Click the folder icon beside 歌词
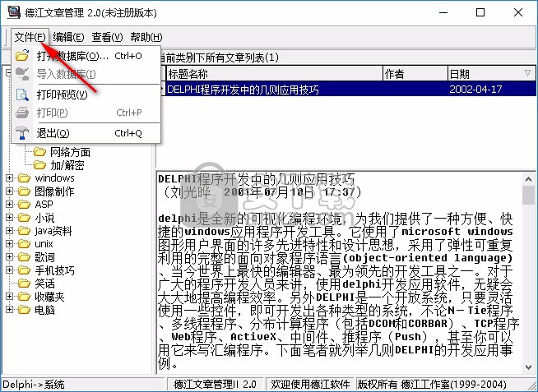 tap(24, 257)
